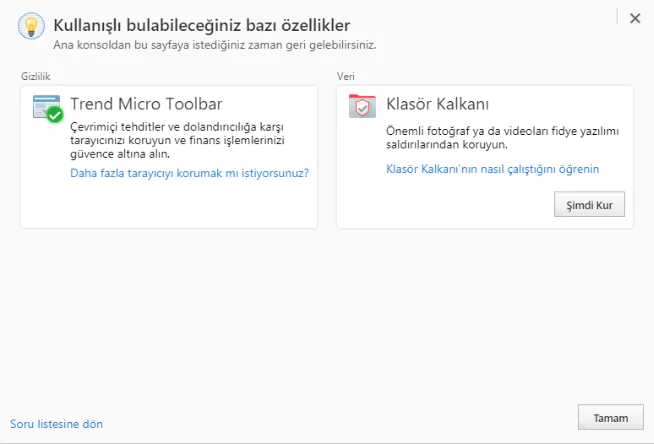Click the 'Çevrimiçi tehditler ve dolandırıcılığa' description
654x444 pixels.
click(177, 140)
